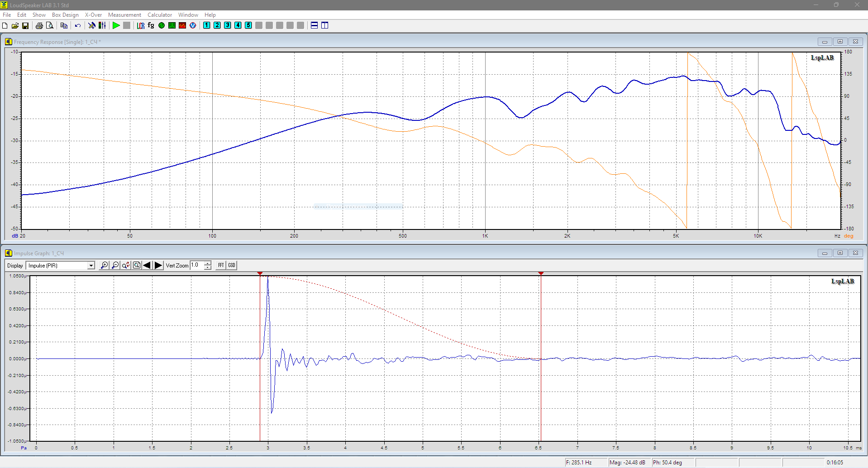The image size is (868, 468).
Task: Click the FFT button
Action: 221,265
